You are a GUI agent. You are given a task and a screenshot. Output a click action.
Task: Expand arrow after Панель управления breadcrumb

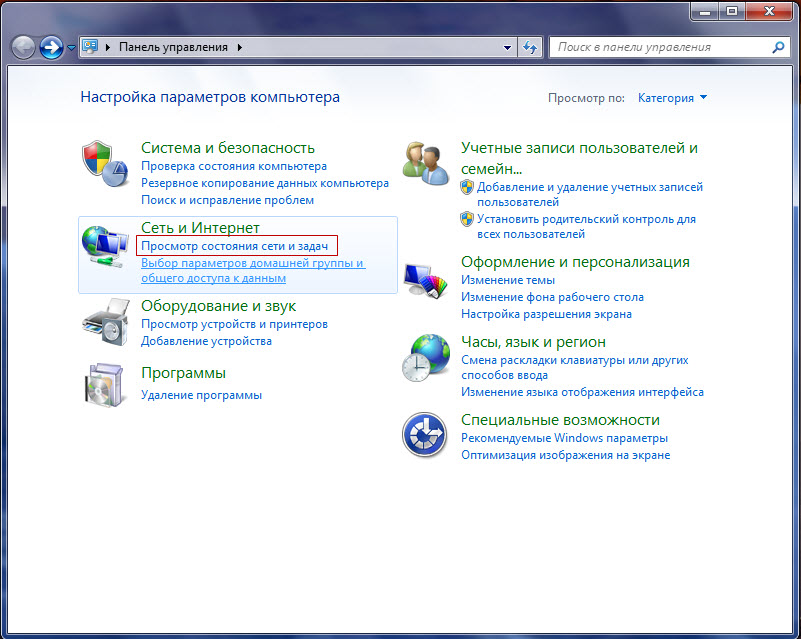coord(240,47)
